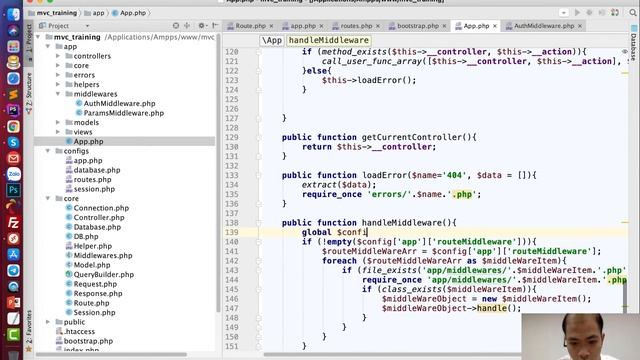Viewport: 640px width, 360px height.
Task: Open Photoshop from the dock
Action: 13,190
